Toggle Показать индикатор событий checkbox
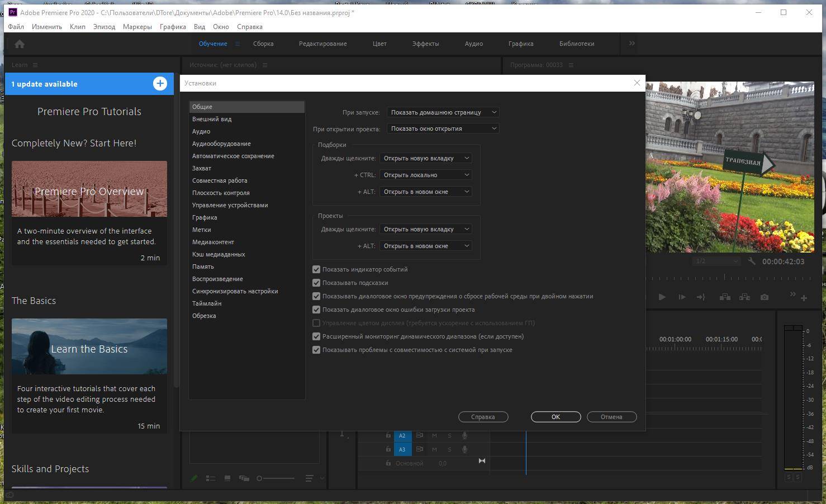Image resolution: width=826 pixels, height=504 pixels. [316, 269]
